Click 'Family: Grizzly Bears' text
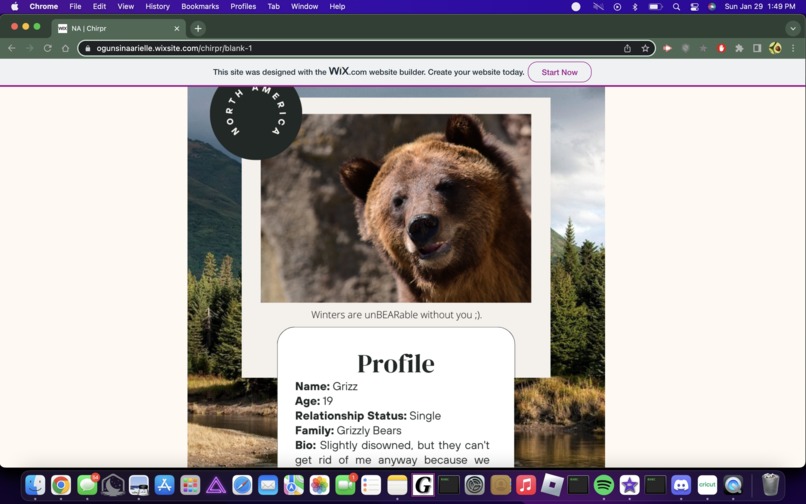This screenshot has width=806, height=504. [x=348, y=430]
